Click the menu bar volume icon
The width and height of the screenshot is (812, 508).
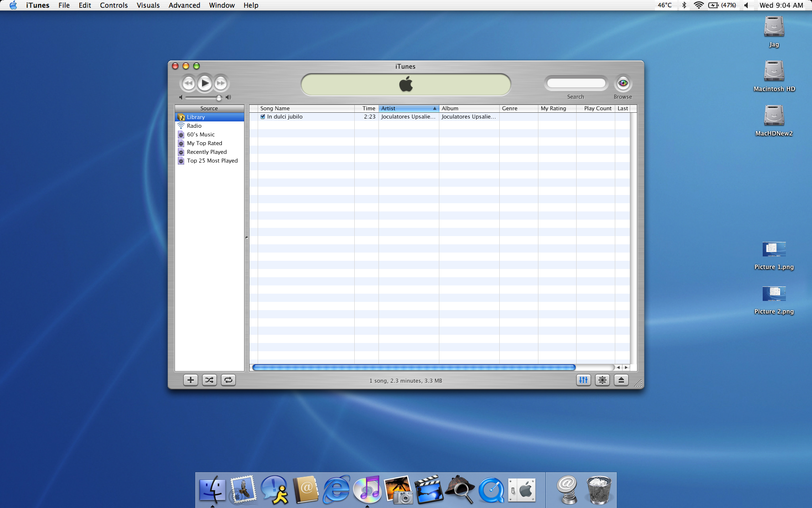pyautogui.click(x=746, y=5)
